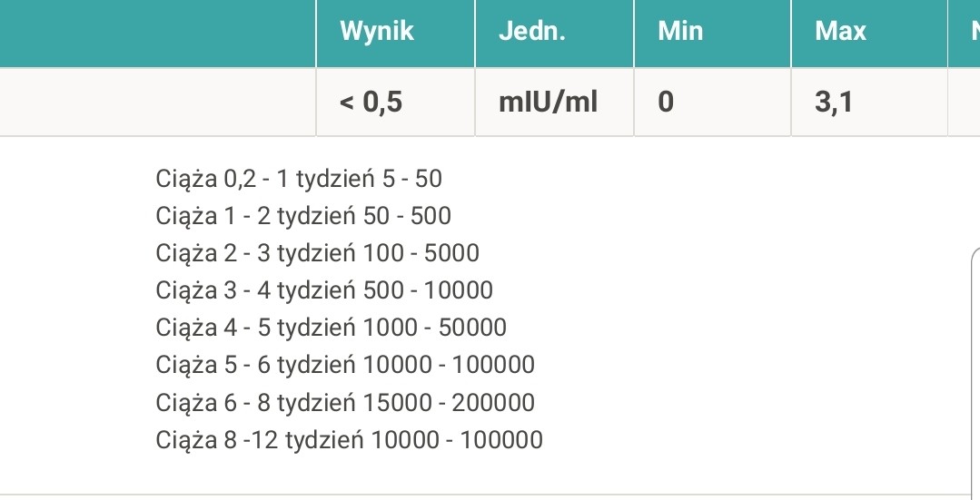Select the Ciąża 6 - 8 tydzień range
This screenshot has height=500, width=980.
point(345,402)
